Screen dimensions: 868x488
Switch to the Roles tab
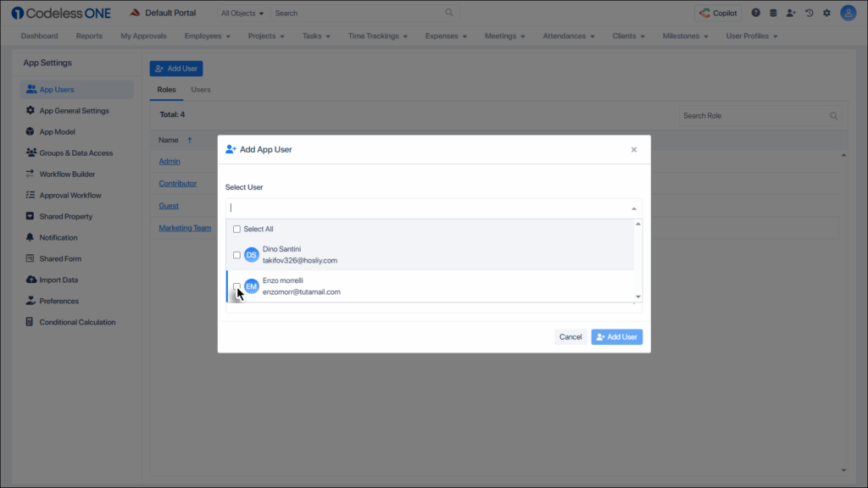[x=166, y=90]
